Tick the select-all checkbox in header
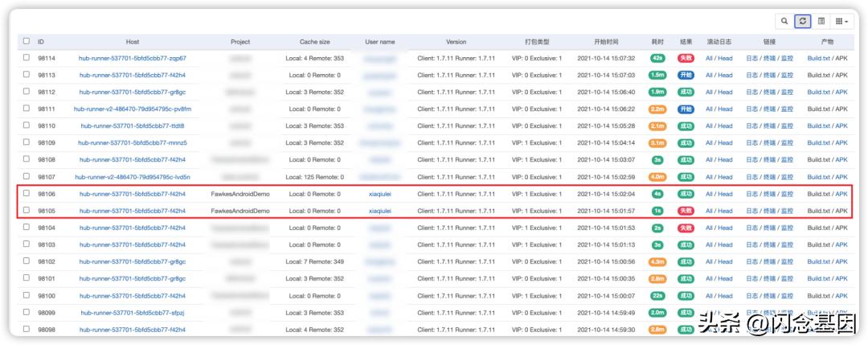Viewport: 868px width, 345px height. (x=27, y=41)
